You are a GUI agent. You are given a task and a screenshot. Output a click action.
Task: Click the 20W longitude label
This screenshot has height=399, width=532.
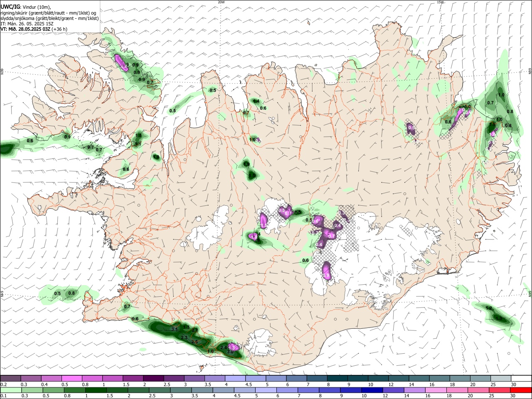click(221, 2)
